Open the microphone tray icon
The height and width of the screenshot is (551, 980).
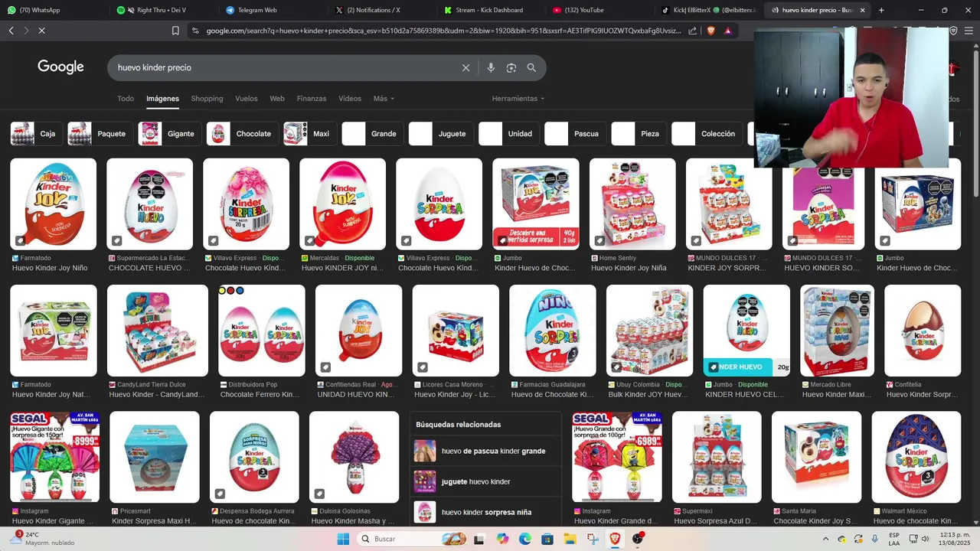coord(875,539)
